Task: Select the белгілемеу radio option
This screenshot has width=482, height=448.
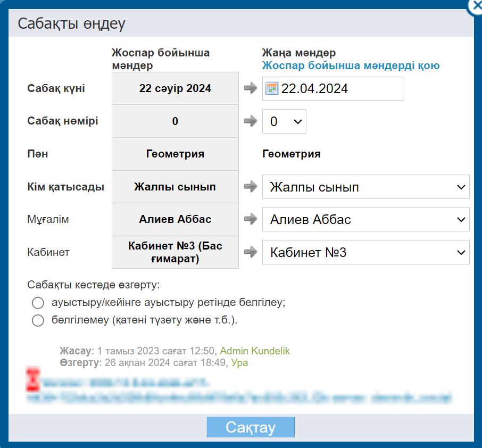Action: (x=38, y=320)
